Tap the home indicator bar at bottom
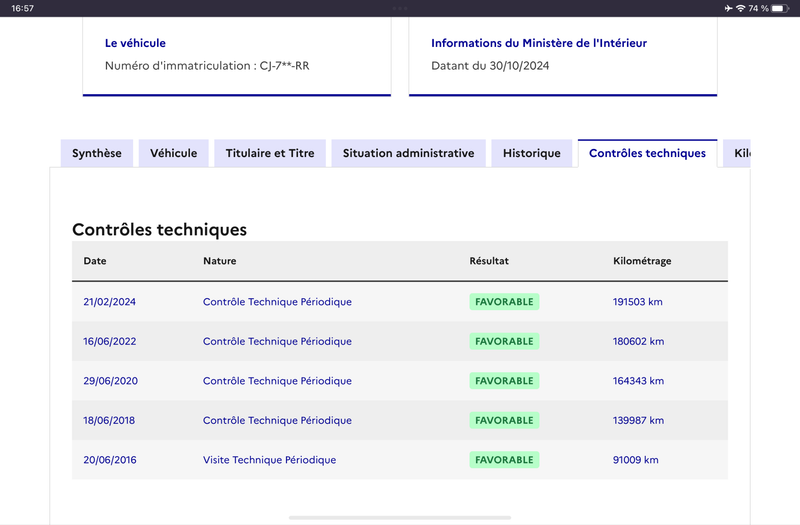 tap(400, 518)
